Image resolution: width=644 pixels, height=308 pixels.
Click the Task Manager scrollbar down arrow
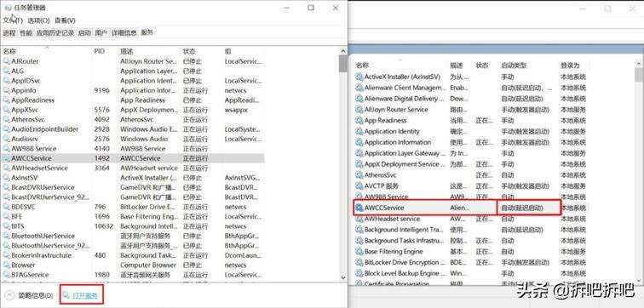tap(343, 277)
